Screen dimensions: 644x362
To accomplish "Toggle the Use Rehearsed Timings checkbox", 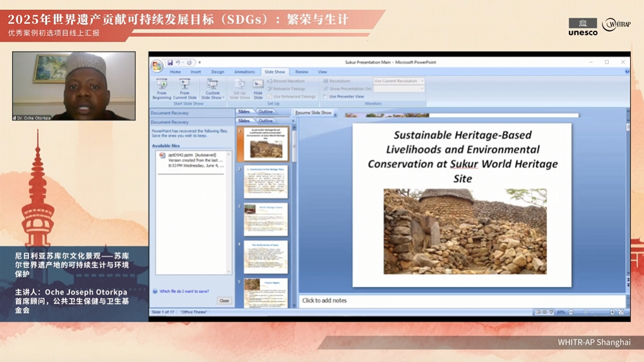I will click(x=270, y=96).
